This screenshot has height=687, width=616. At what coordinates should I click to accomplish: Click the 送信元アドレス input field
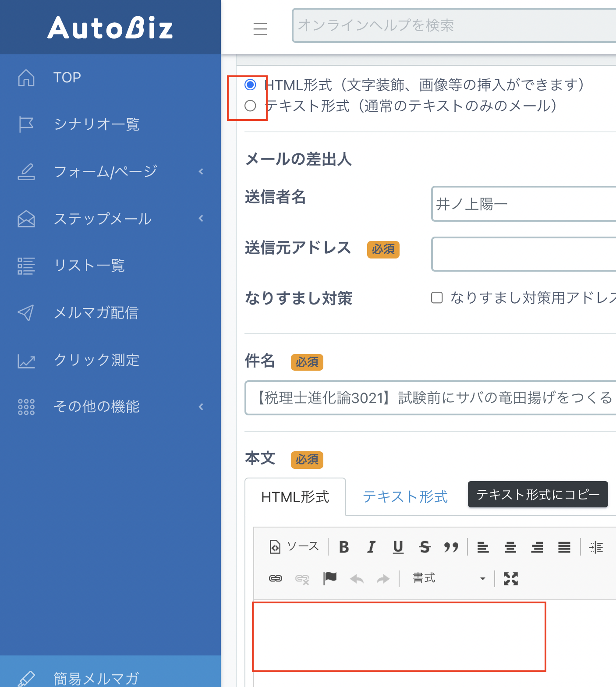(x=524, y=254)
